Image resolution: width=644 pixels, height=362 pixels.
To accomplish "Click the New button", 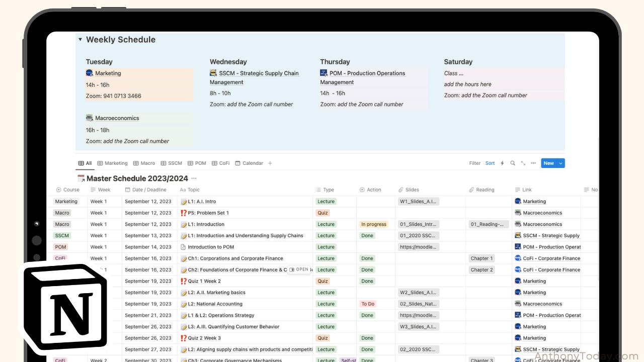I will (549, 163).
